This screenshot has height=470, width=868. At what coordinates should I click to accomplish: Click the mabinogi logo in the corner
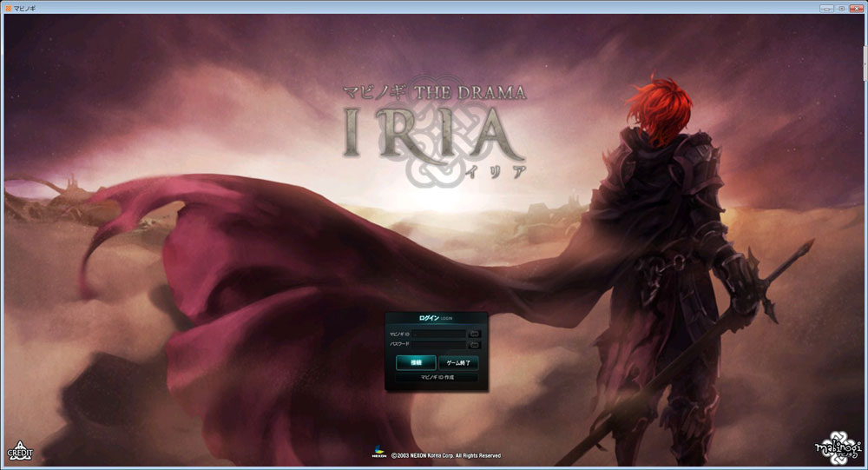tap(838, 447)
